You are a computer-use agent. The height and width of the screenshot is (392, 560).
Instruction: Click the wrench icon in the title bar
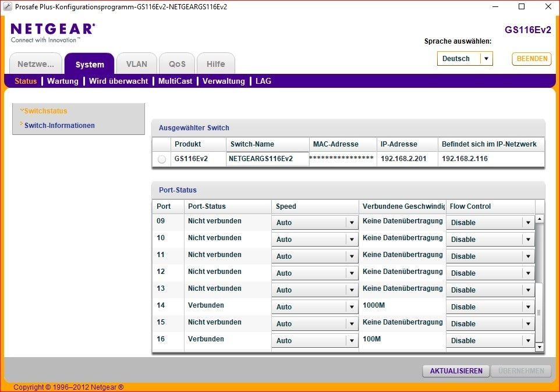(x=8, y=7)
